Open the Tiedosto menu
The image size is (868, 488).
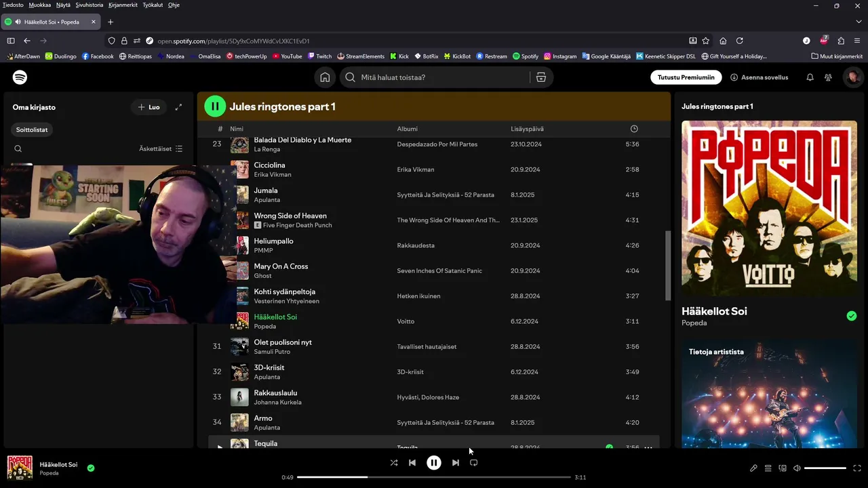(13, 5)
